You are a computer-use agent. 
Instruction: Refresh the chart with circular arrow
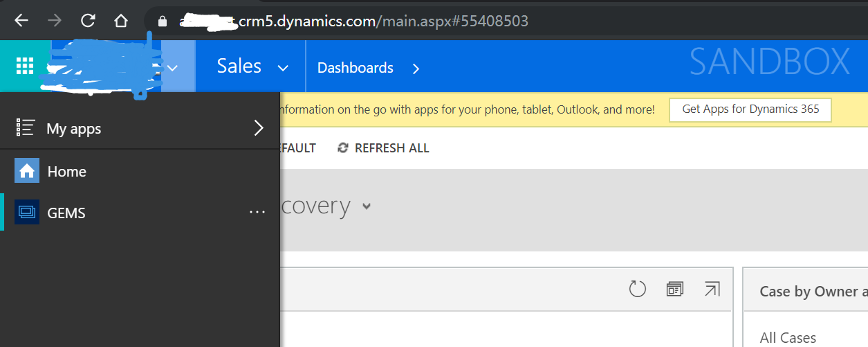637,289
